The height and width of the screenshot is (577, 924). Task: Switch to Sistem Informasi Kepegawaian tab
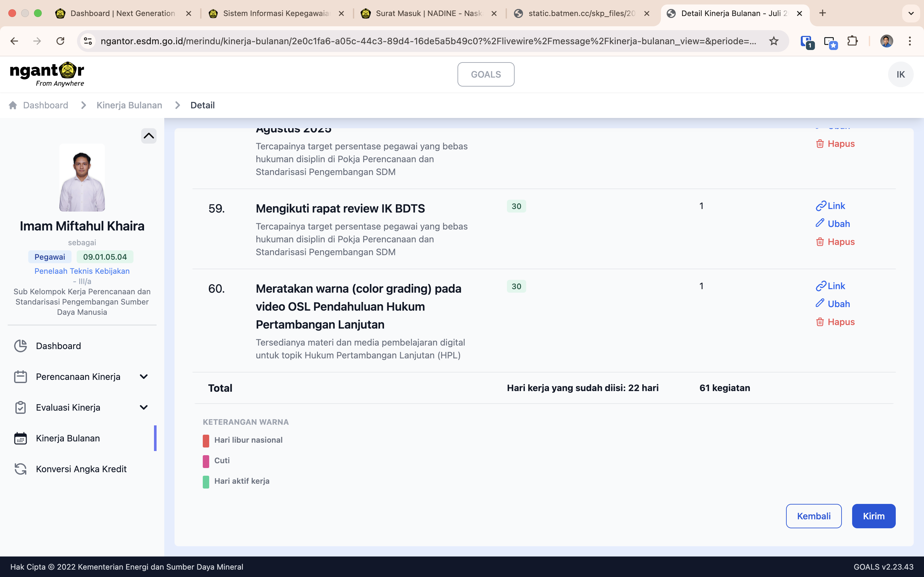276,13
